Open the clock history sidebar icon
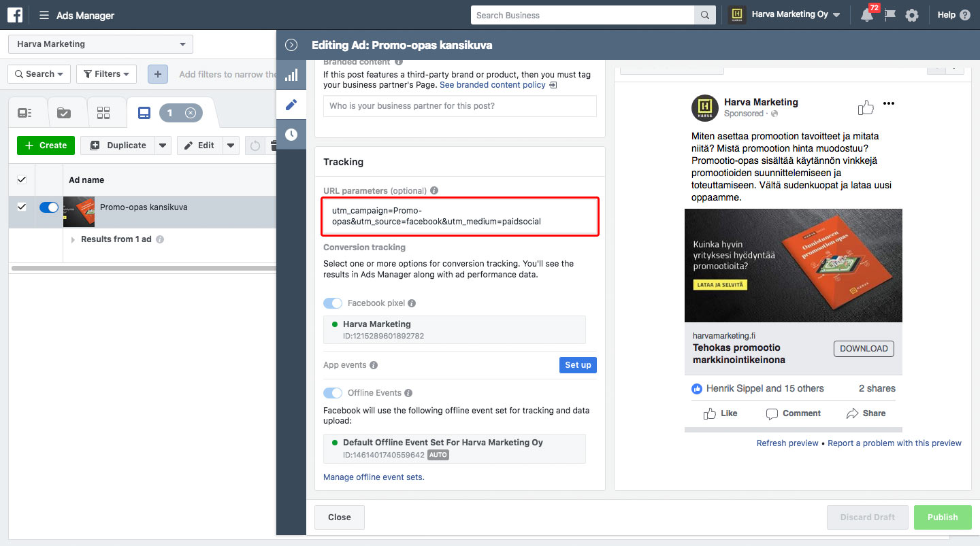 (x=291, y=135)
